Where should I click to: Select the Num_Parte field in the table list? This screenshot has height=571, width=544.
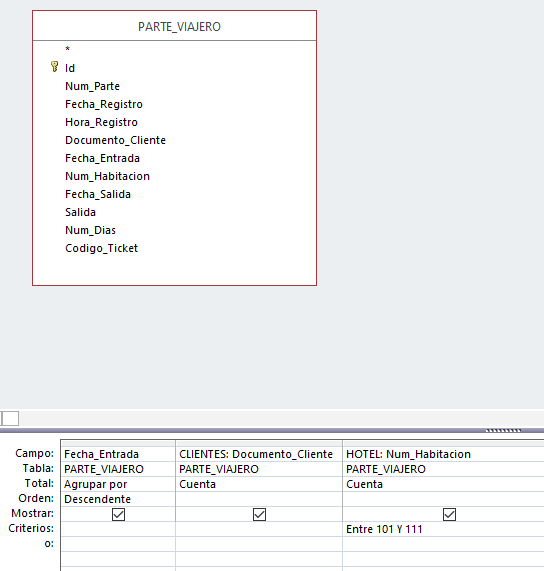pyautogui.click(x=92, y=86)
